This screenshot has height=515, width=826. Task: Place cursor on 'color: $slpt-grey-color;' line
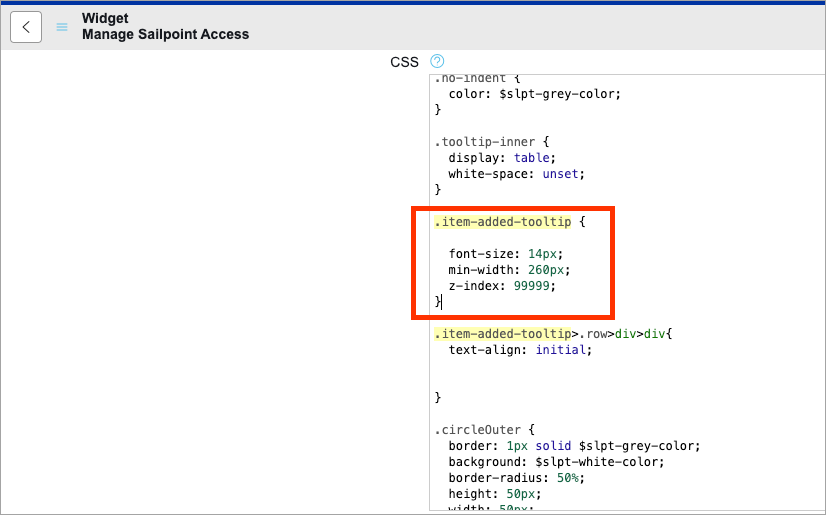click(535, 94)
